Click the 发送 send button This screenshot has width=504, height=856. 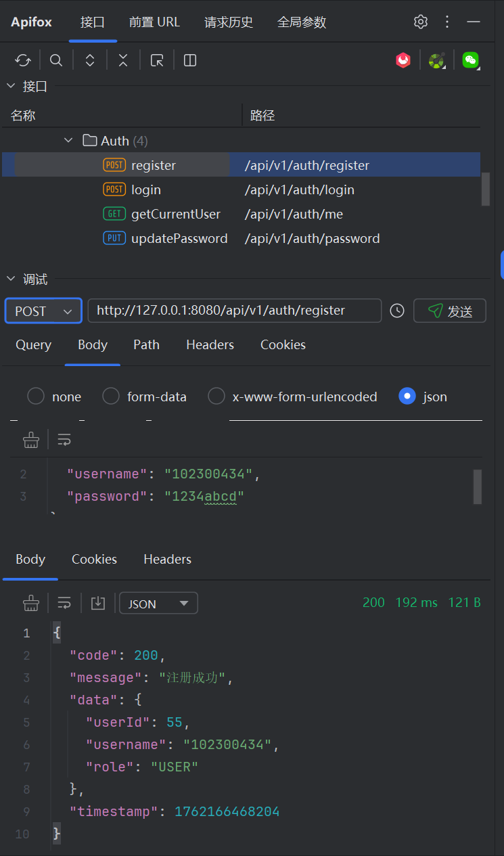point(450,311)
